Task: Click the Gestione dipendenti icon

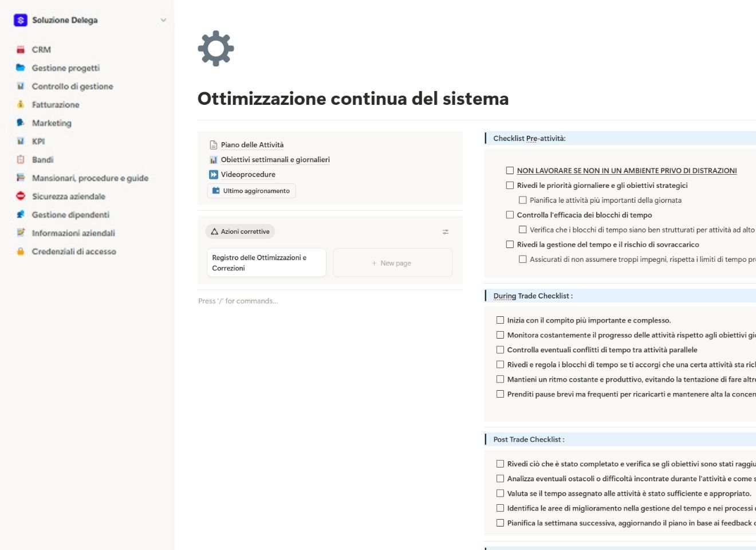Action: pyautogui.click(x=21, y=214)
